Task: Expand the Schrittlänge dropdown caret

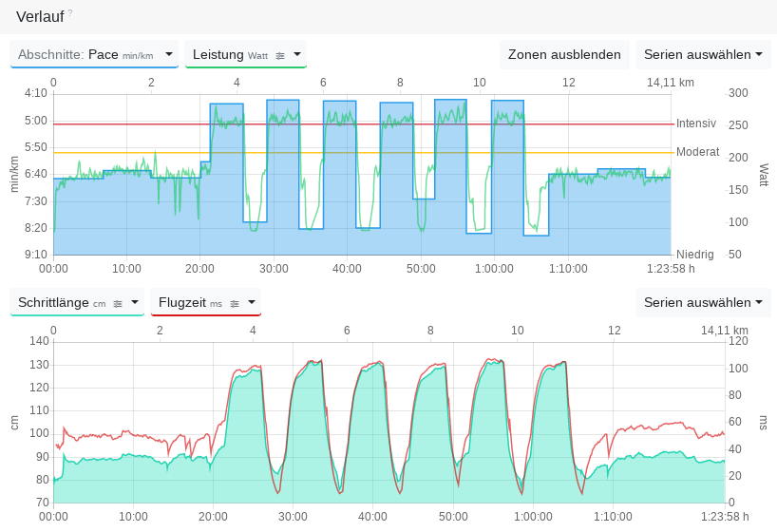Action: pyautogui.click(x=135, y=303)
